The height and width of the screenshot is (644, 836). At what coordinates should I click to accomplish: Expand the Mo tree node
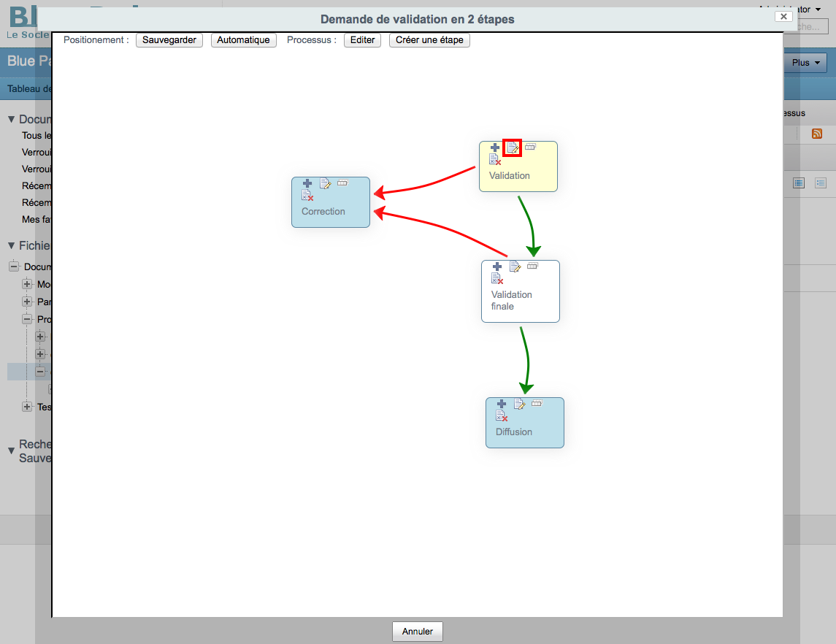tap(27, 284)
